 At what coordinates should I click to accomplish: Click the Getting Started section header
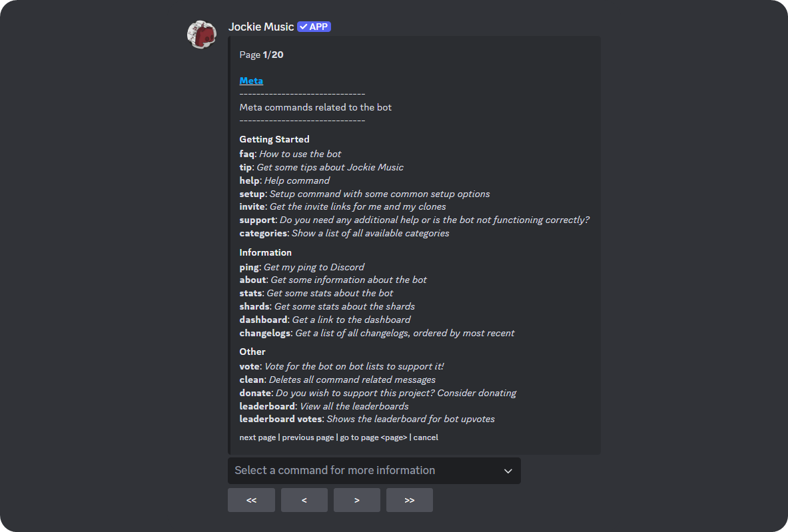(x=274, y=139)
